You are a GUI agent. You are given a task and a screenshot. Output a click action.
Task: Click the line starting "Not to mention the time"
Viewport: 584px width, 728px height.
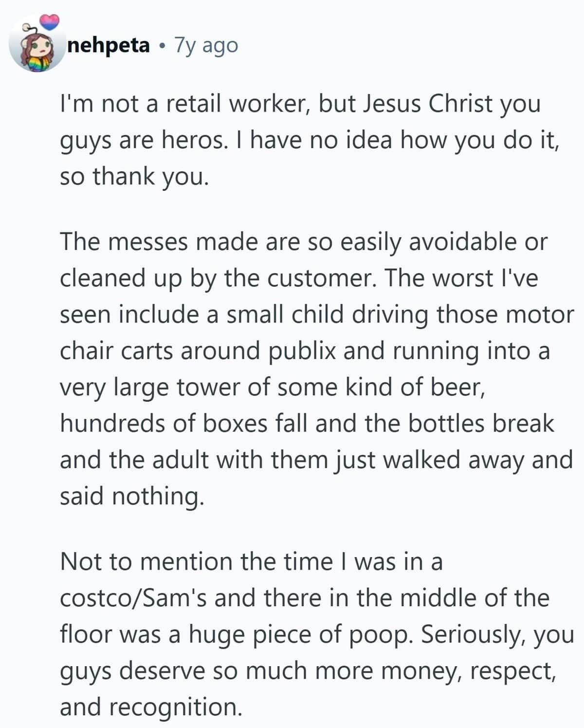tap(251, 561)
